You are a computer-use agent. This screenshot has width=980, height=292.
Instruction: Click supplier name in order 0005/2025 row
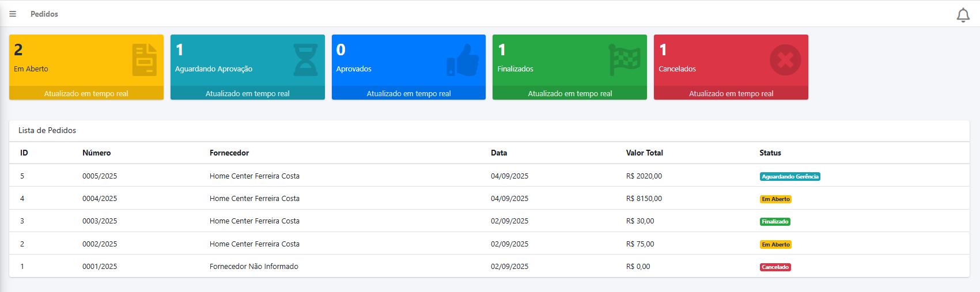(x=255, y=176)
